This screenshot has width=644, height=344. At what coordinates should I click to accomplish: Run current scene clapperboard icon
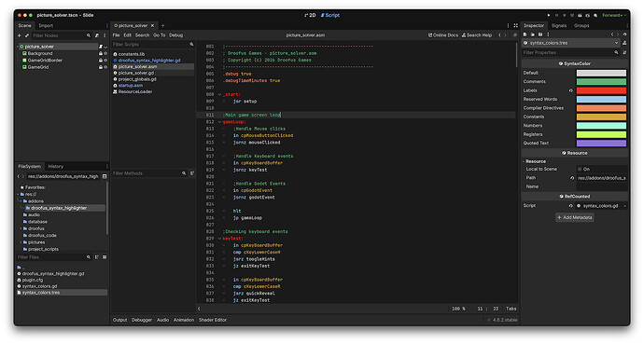pos(580,15)
